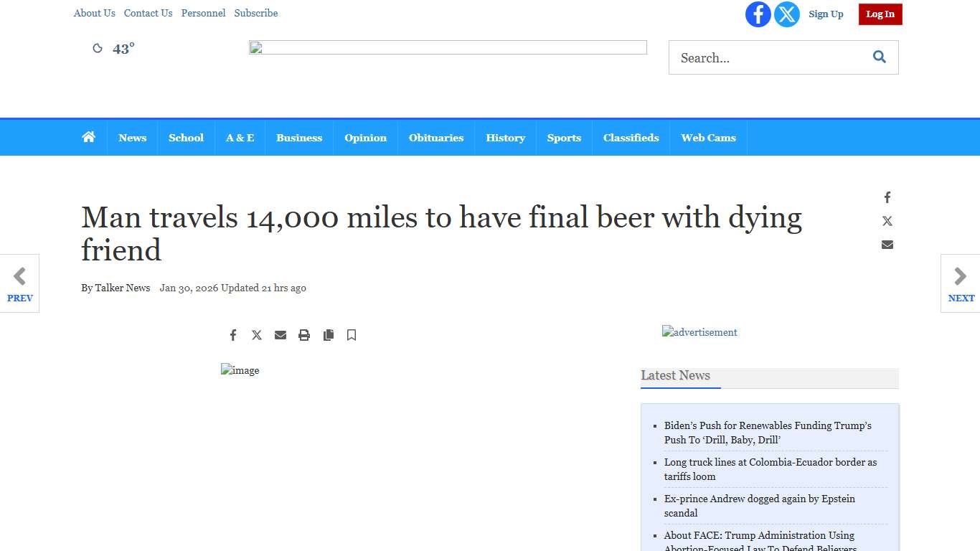Click the Facebook share icon beside the headline
The height and width of the screenshot is (551, 980).
(x=887, y=197)
